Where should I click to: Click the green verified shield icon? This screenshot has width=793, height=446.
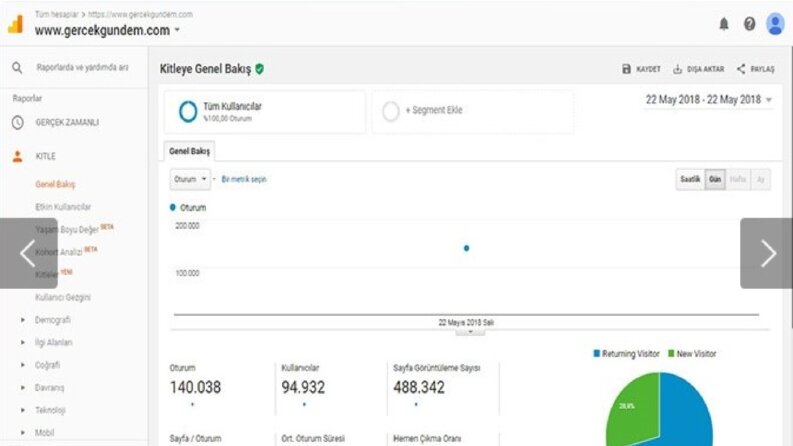(259, 69)
